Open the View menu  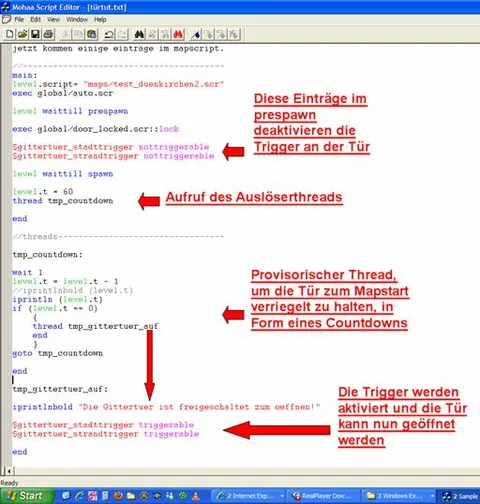(x=53, y=20)
